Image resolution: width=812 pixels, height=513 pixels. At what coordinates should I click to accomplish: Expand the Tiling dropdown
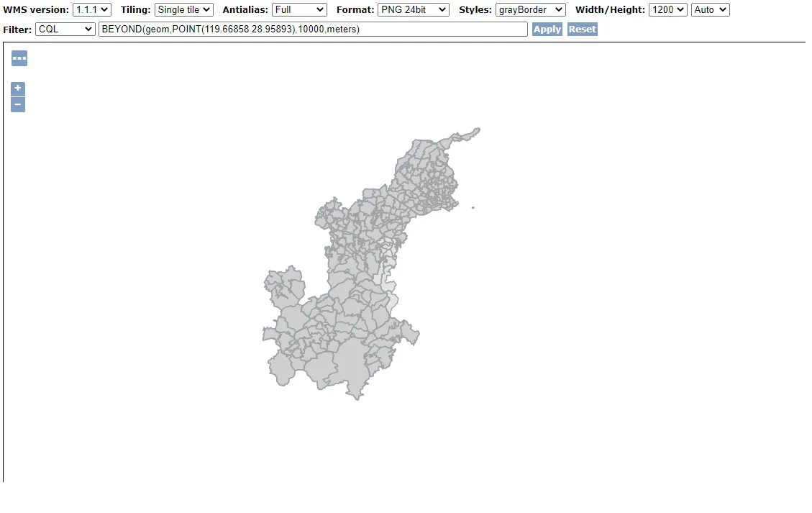click(x=184, y=10)
